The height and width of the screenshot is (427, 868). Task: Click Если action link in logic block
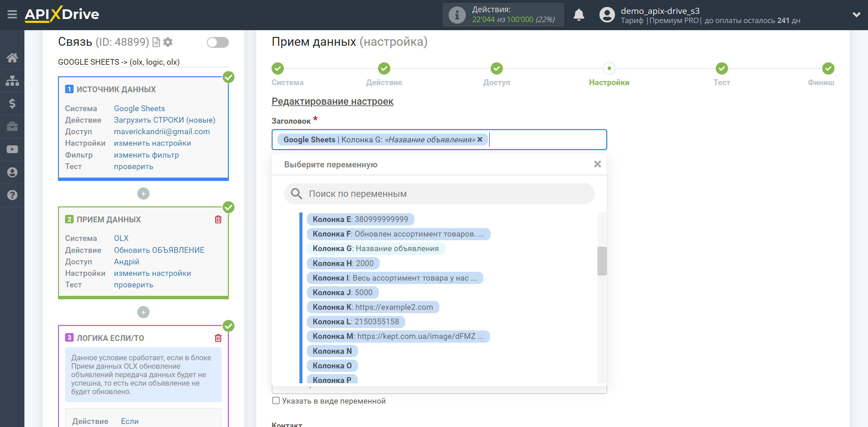(130, 421)
